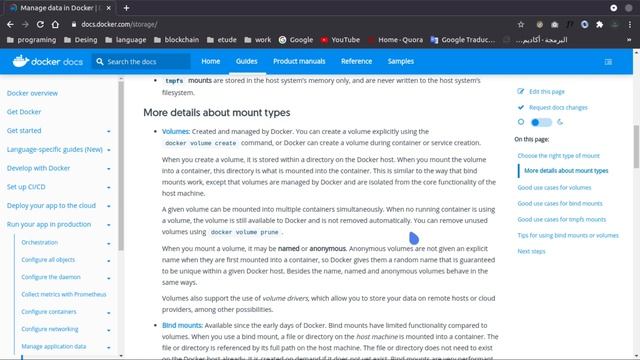Image resolution: width=640 pixels, height=360 pixels.
Task: Open the Samples tab
Action: click(x=401, y=61)
